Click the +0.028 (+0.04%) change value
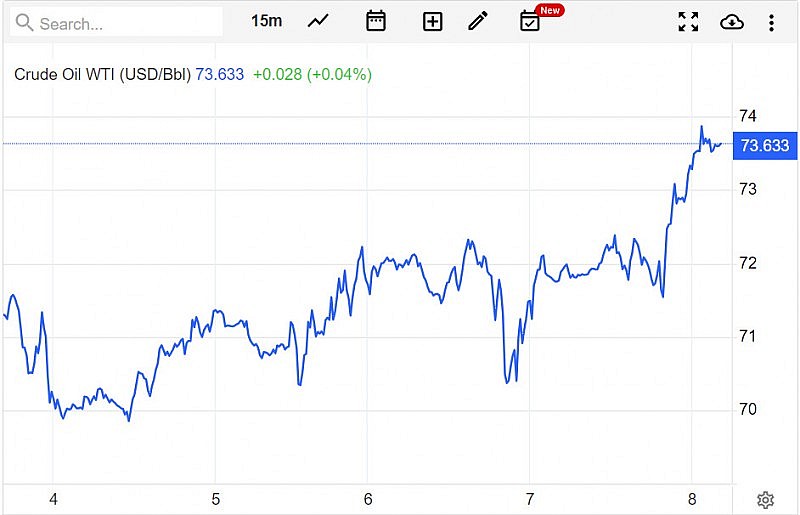Screen dimensions: 800x515 312,74
